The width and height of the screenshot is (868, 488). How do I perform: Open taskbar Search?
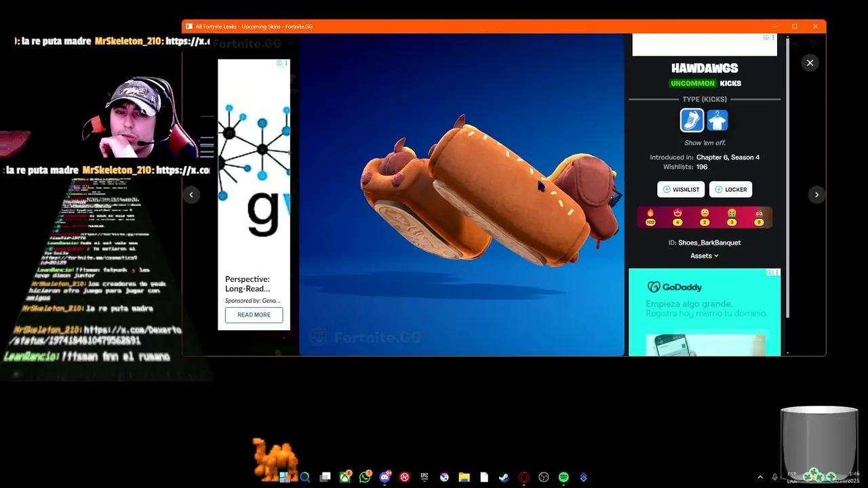pyautogui.click(x=305, y=477)
